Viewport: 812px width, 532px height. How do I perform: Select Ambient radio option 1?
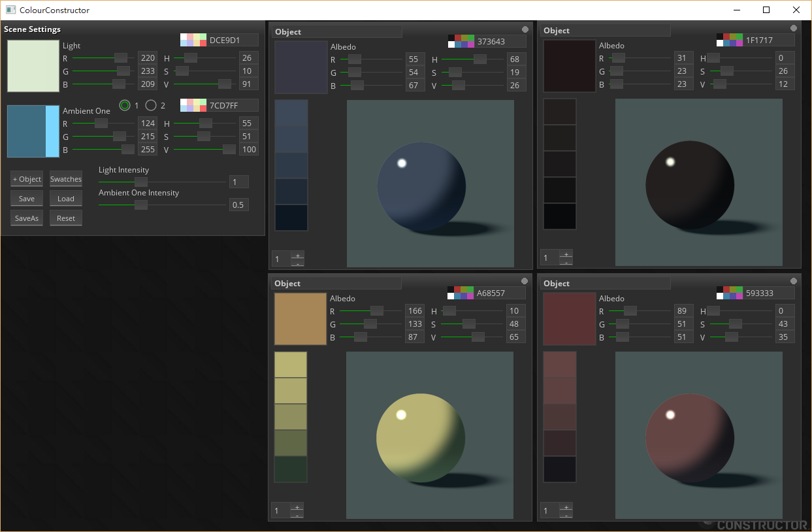click(x=125, y=105)
